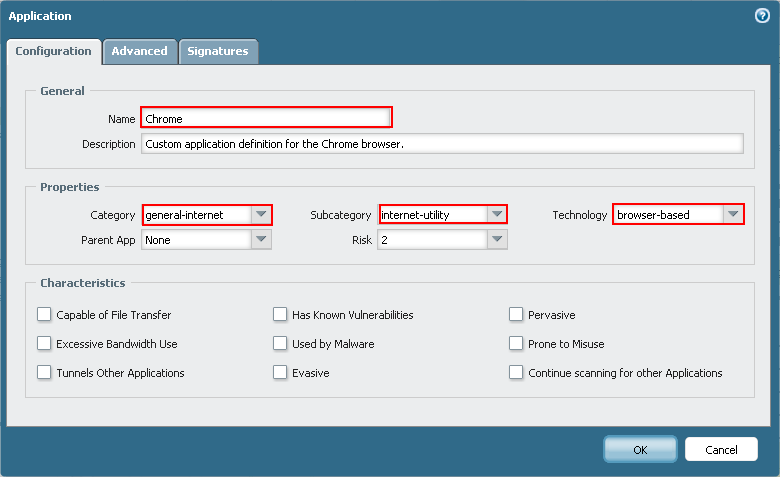
Task: Open the Signatures tab
Action: click(218, 51)
